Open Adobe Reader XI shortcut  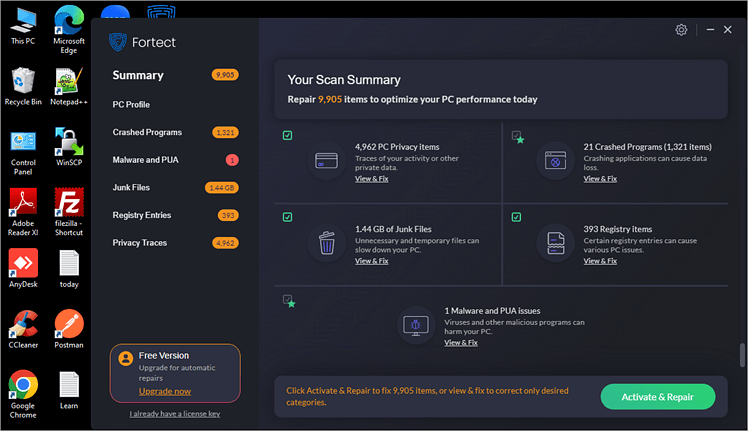pyautogui.click(x=23, y=212)
